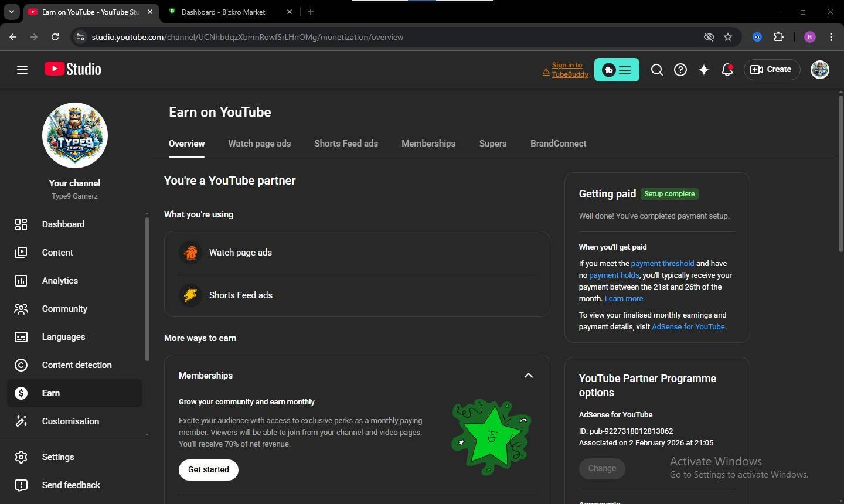Open the account avatar menu
The height and width of the screenshot is (504, 844).
[819, 70]
